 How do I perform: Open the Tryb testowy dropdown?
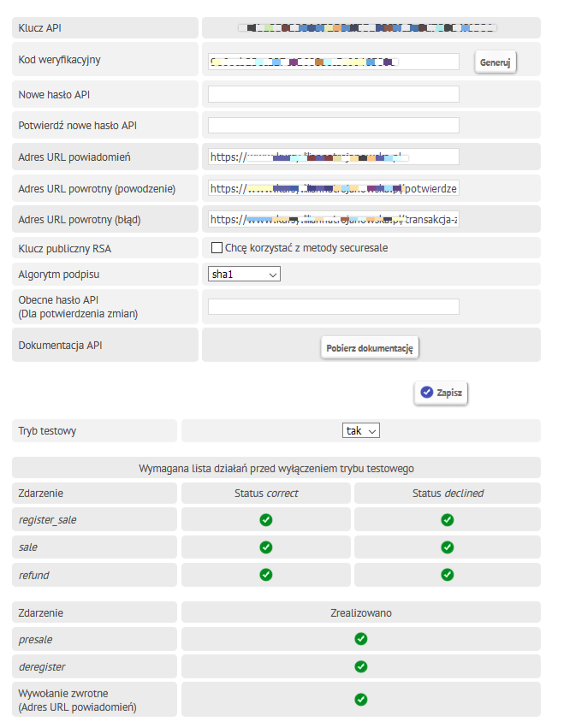click(360, 431)
